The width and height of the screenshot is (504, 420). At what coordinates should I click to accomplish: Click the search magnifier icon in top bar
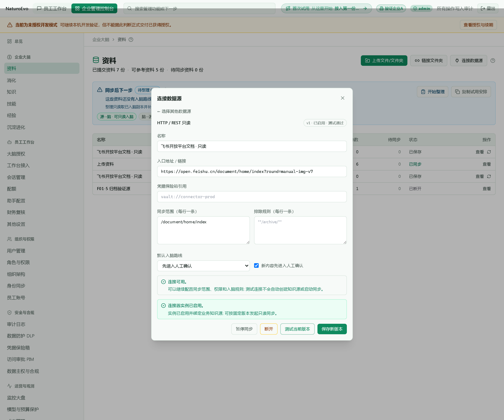click(129, 9)
